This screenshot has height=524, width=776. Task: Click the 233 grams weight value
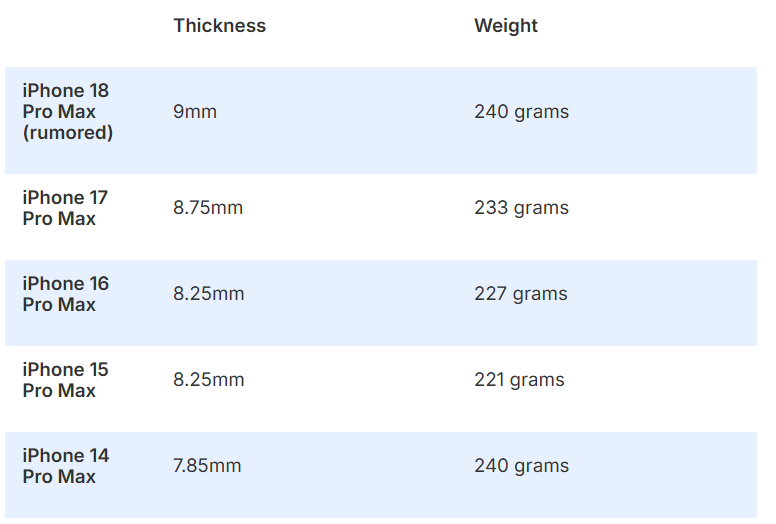point(522,208)
